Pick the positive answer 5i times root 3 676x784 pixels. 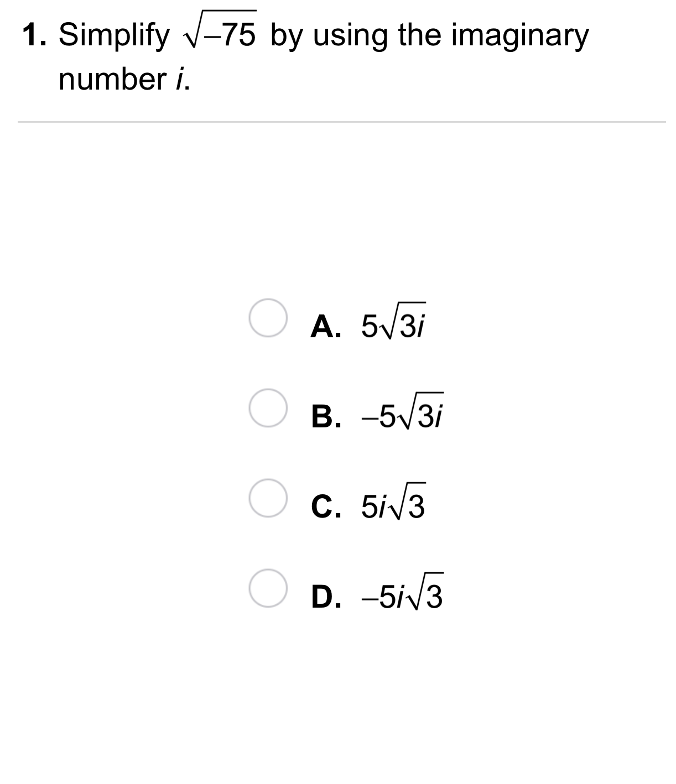[x=393, y=503]
